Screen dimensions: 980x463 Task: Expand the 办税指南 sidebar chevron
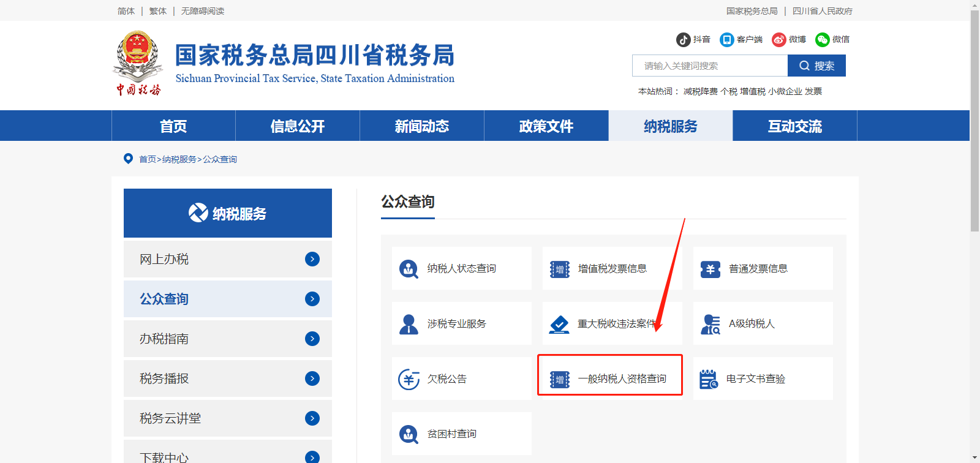pos(312,339)
